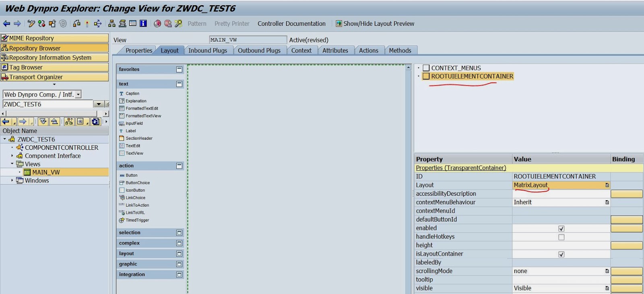644x294 pixels.
Task: Open the Transport Organizer button
Action: point(55,77)
